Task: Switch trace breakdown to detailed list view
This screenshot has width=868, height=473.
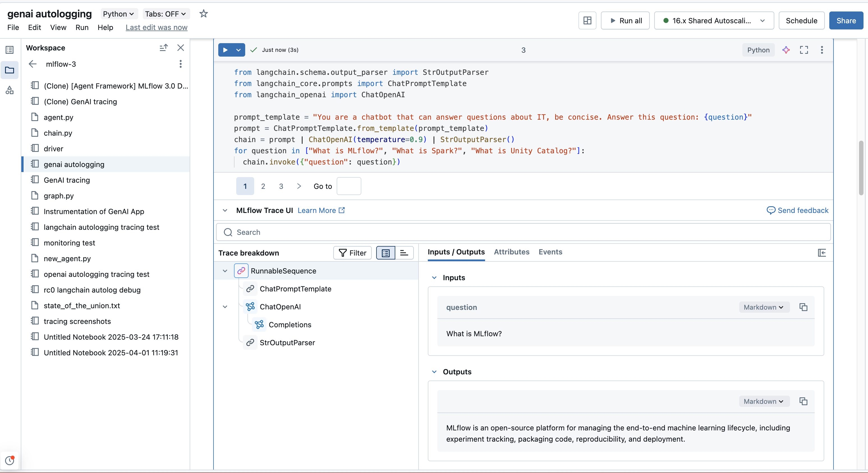Action: click(x=404, y=253)
